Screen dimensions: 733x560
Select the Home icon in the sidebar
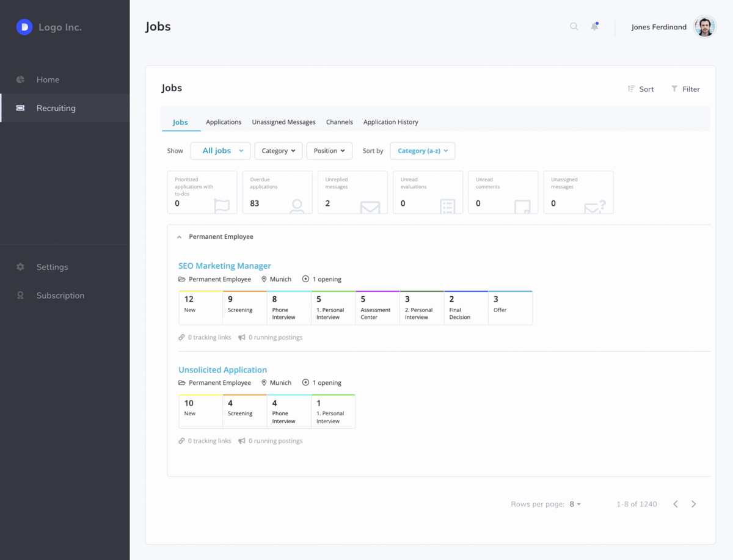(20, 79)
